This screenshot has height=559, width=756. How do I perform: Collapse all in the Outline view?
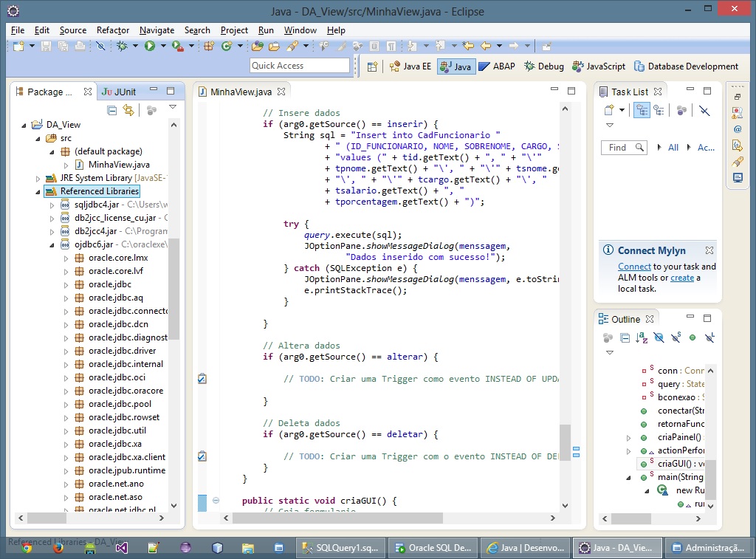click(625, 337)
